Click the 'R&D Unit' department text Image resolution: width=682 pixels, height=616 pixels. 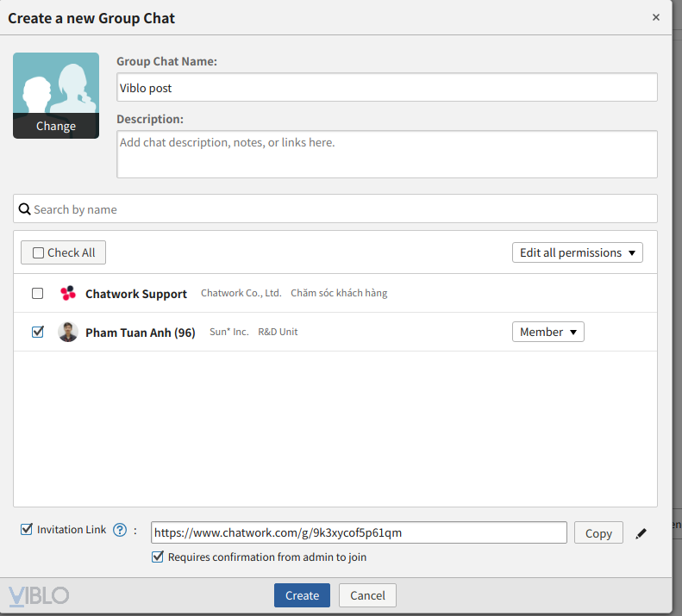(278, 332)
